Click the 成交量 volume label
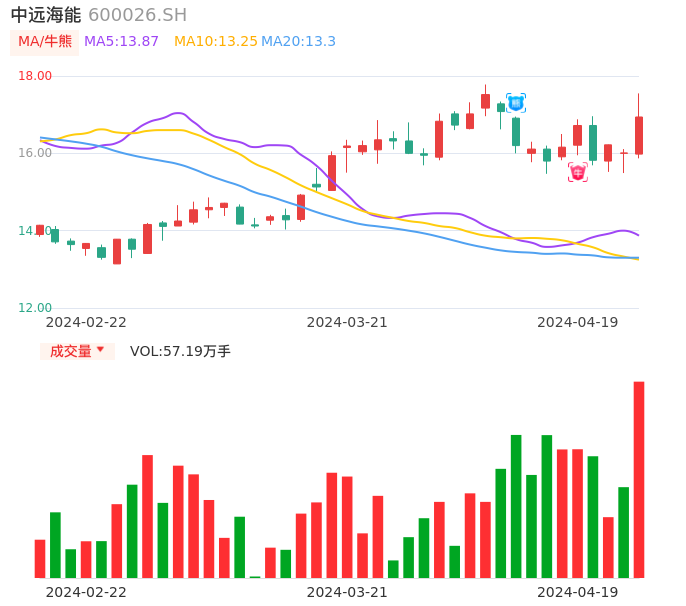 click(x=70, y=351)
